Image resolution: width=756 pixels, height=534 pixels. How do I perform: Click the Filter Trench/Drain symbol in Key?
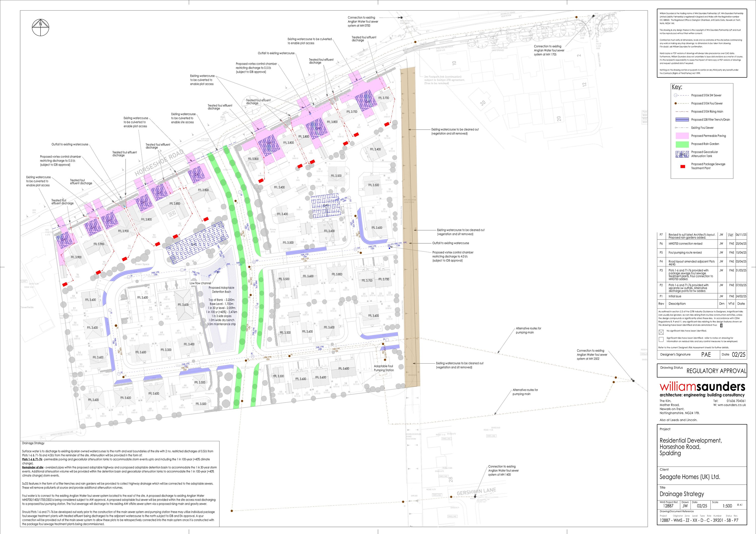682,120
